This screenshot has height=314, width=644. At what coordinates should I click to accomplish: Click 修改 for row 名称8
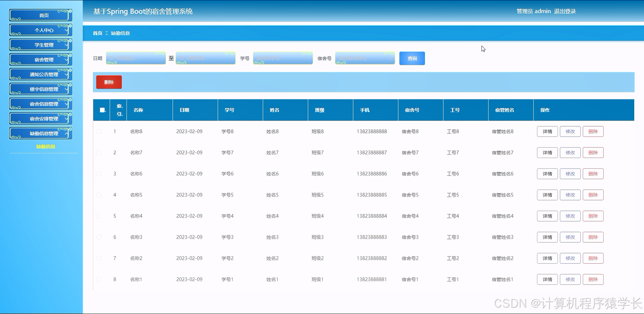[x=570, y=131]
